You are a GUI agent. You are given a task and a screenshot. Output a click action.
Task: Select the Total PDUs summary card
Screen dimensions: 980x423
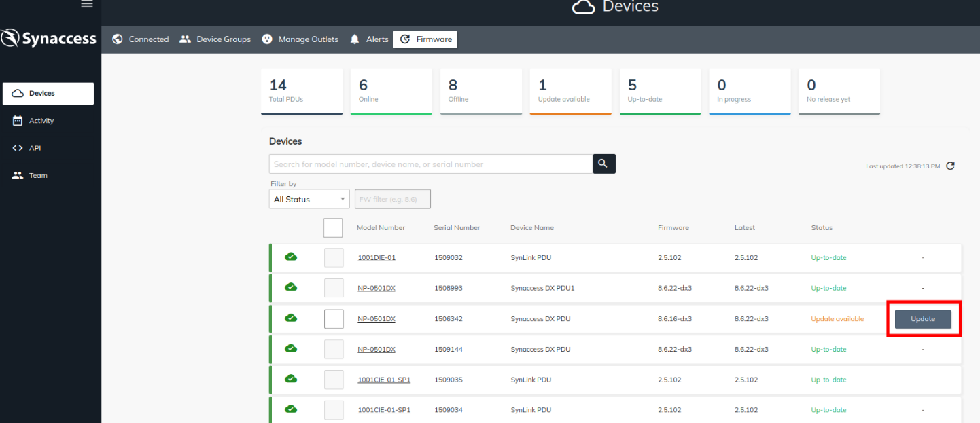click(302, 91)
